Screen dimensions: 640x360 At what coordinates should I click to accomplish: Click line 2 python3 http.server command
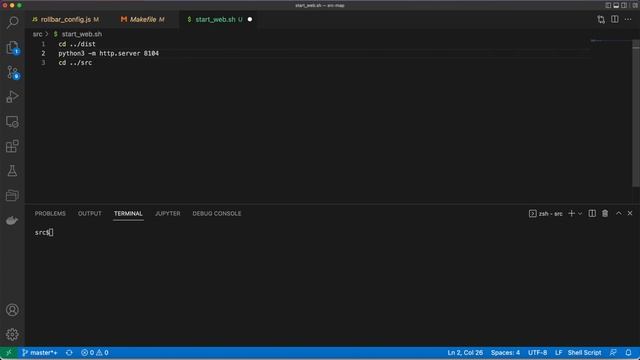pos(109,53)
